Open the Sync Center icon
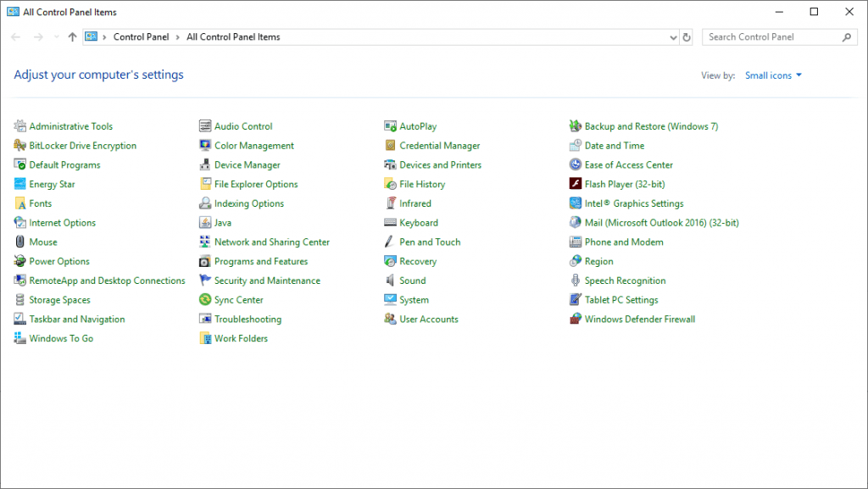This screenshot has width=868, height=489. click(205, 300)
